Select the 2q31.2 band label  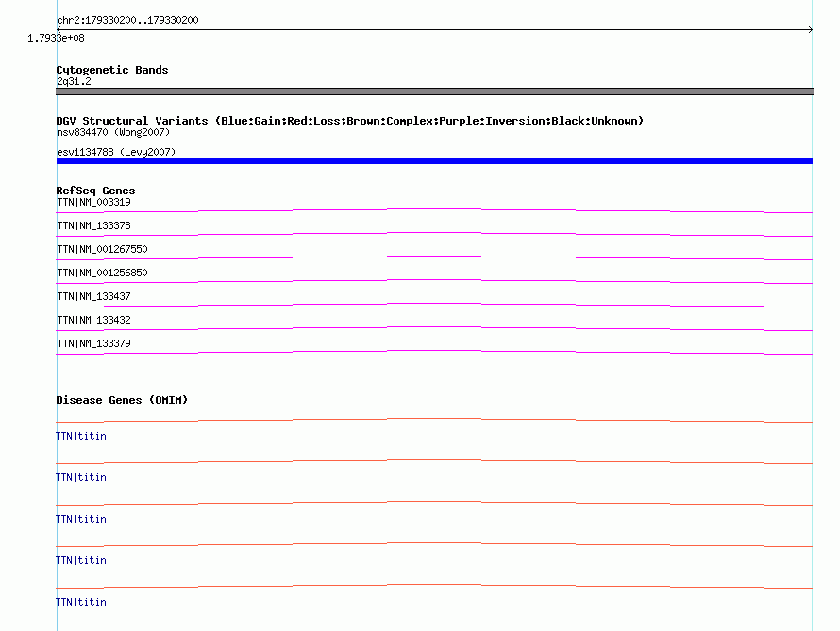coord(74,81)
